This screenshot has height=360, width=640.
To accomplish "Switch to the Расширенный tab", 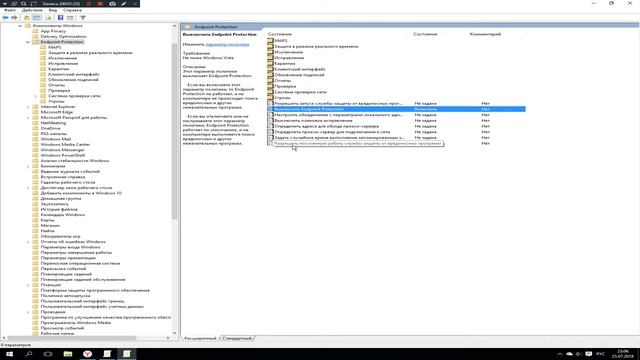I will tap(200, 338).
